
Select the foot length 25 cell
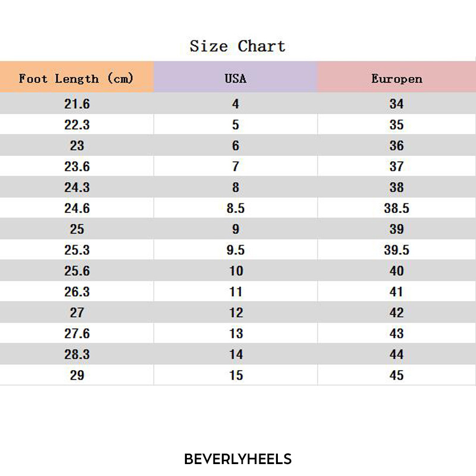pos(77,229)
